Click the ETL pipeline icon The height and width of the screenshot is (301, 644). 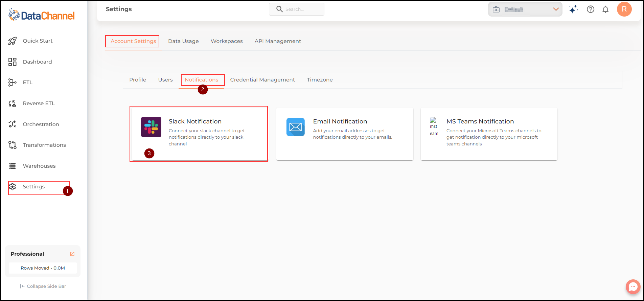tap(13, 83)
